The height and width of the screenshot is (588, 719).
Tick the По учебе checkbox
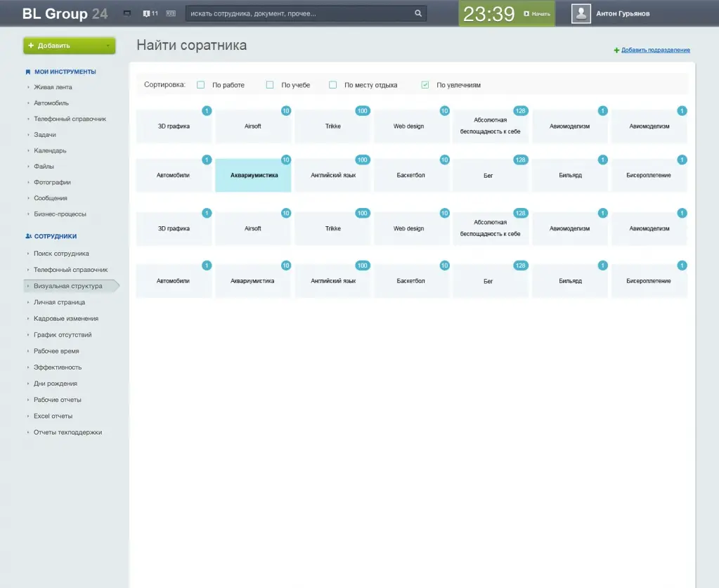[x=270, y=85]
